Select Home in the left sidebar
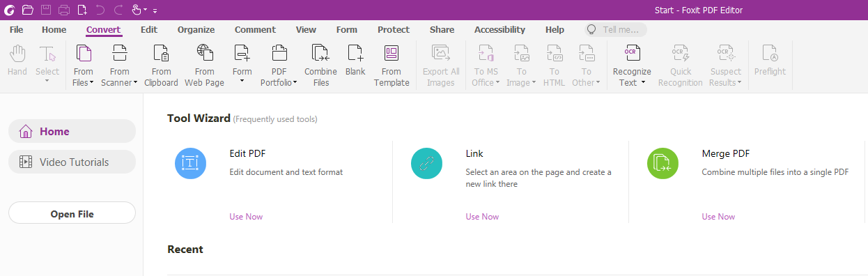Image resolution: width=868 pixels, height=276 pixels. (72, 131)
